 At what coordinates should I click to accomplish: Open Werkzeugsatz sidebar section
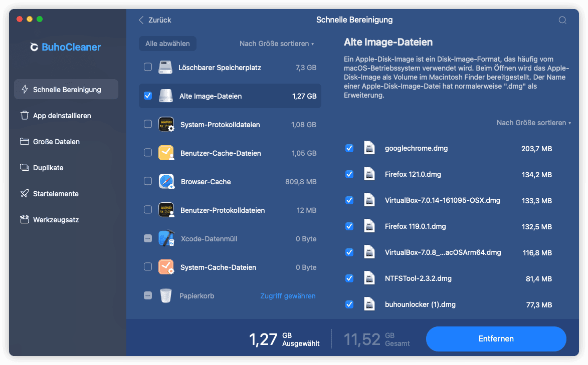tap(66, 220)
